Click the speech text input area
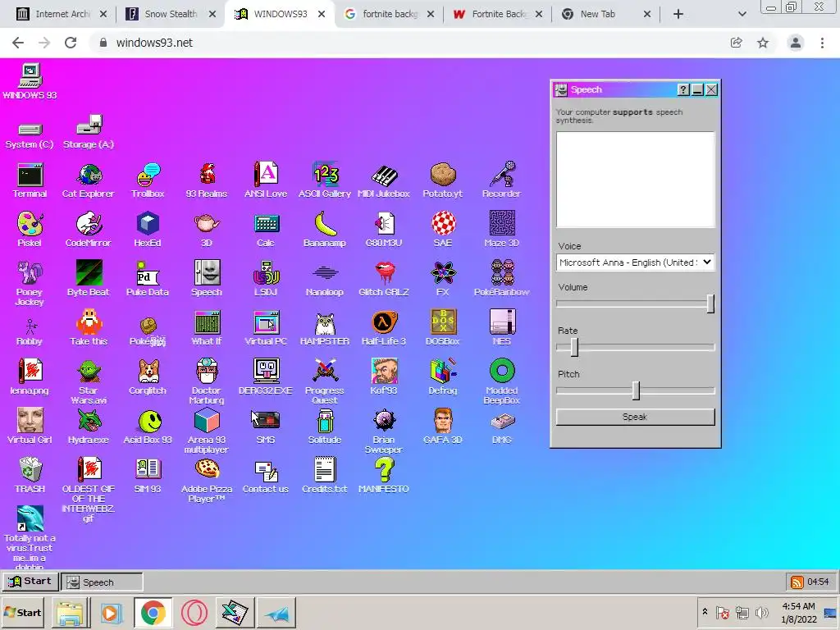The height and width of the screenshot is (630, 840). click(635, 180)
